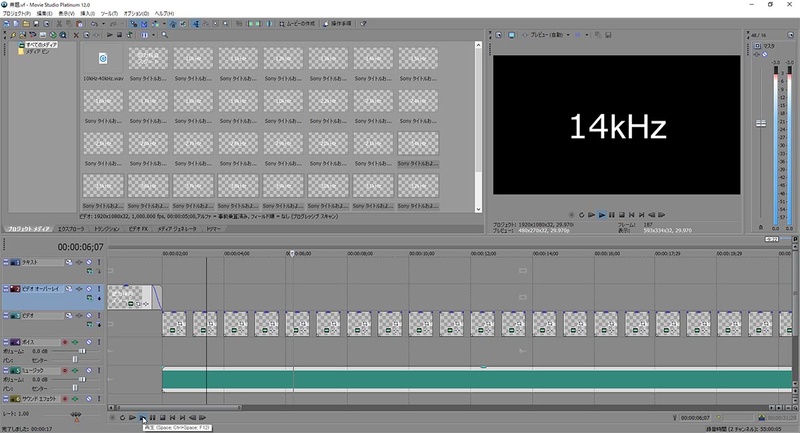Click media panel start preview icon
Screen dimensions: 800x433
[109, 35]
